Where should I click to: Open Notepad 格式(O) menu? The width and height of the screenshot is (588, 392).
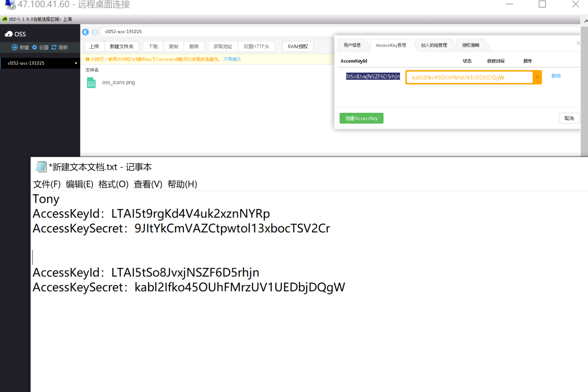[113, 184]
